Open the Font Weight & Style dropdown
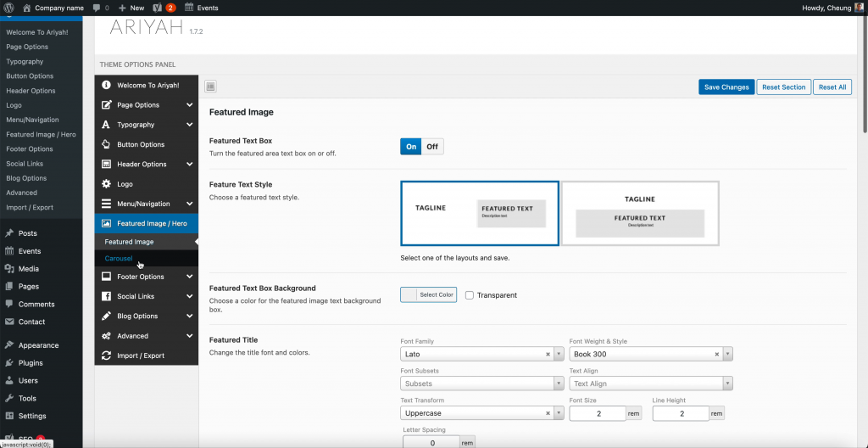Image resolution: width=868 pixels, height=448 pixels. pos(651,354)
